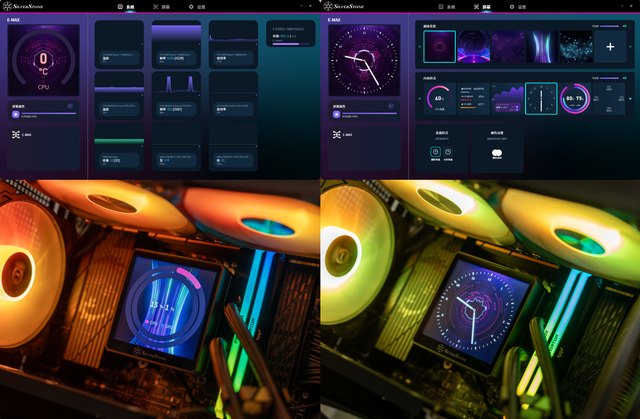The width and height of the screenshot is (640, 419).
Task: Click the add background plus tile
Action: click(610, 47)
